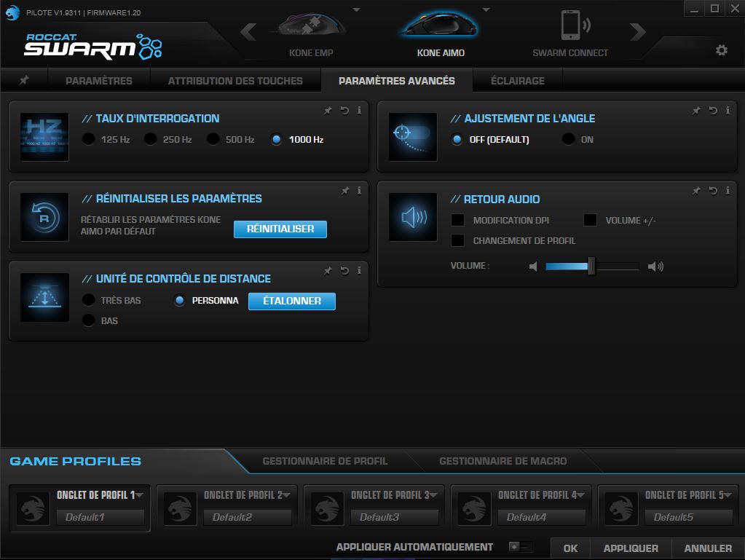Screen dimensions: 745x560
Task: Pin the Taux d'interrogation panel
Action: click(x=328, y=111)
